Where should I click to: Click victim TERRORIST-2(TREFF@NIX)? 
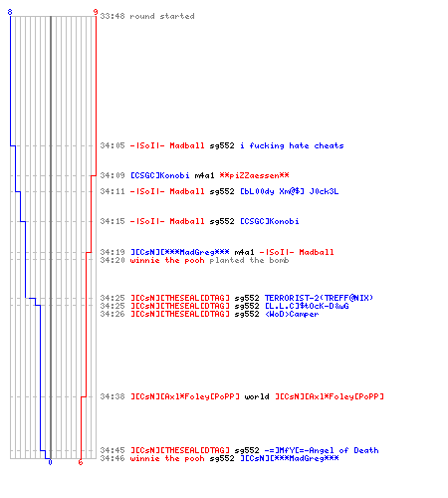coord(319,298)
